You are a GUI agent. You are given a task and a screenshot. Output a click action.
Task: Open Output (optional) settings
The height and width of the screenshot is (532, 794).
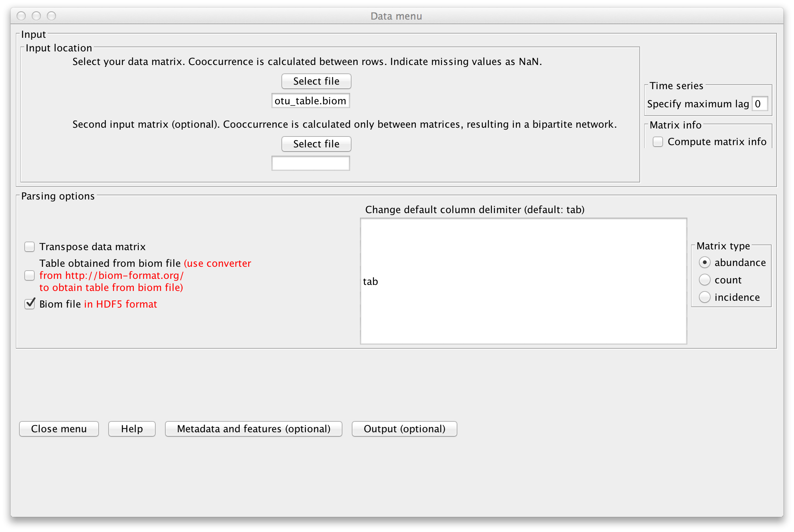click(x=404, y=429)
